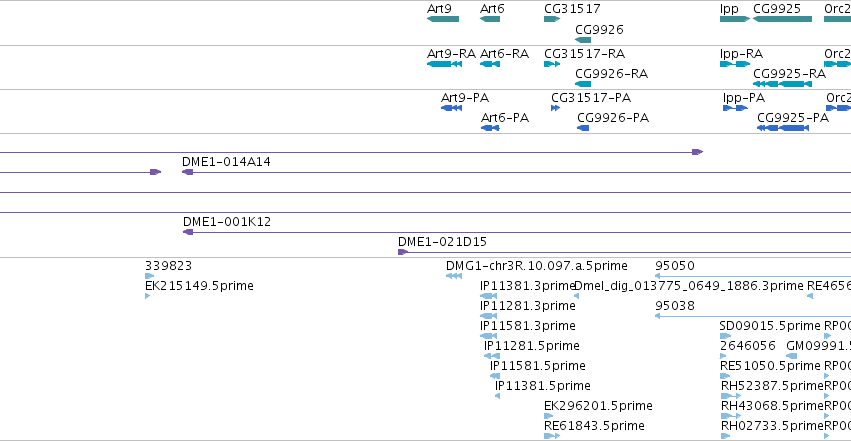Select the Ipp gene label
The height and width of the screenshot is (441, 851).
(x=729, y=9)
